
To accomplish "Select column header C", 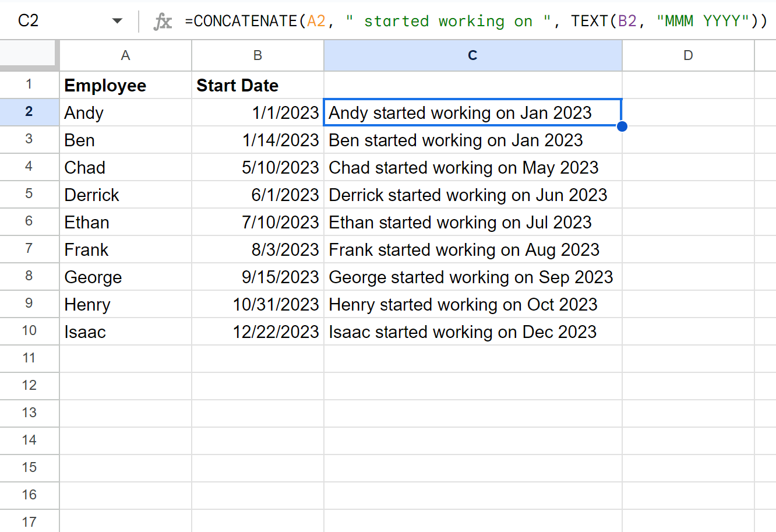I will pyautogui.click(x=472, y=55).
